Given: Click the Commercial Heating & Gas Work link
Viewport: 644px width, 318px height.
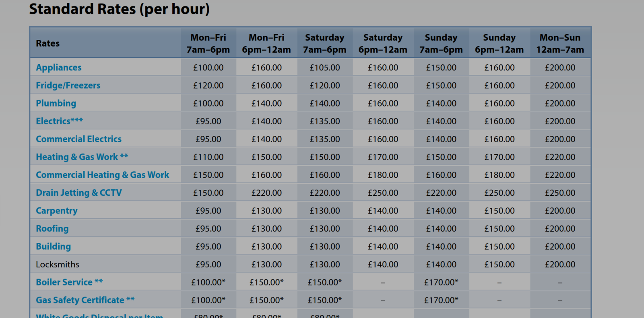Looking at the screenshot, I should [102, 175].
